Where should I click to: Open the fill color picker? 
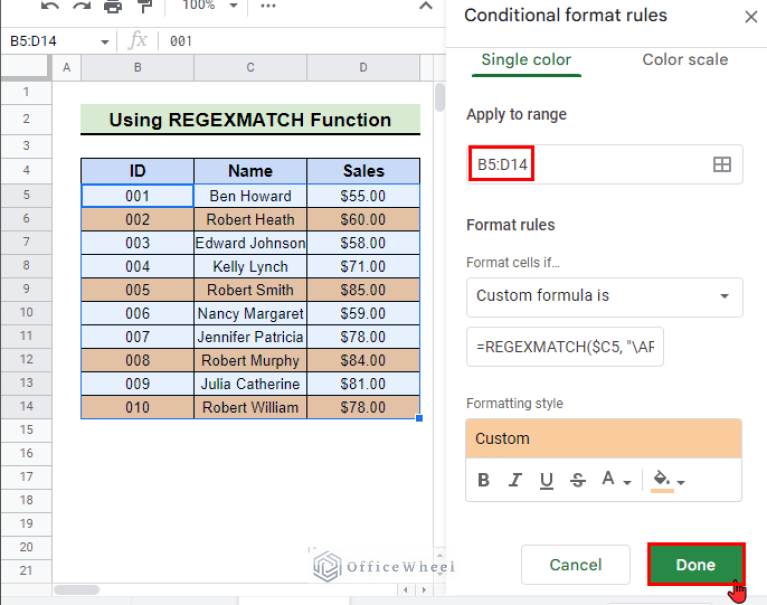pos(667,481)
